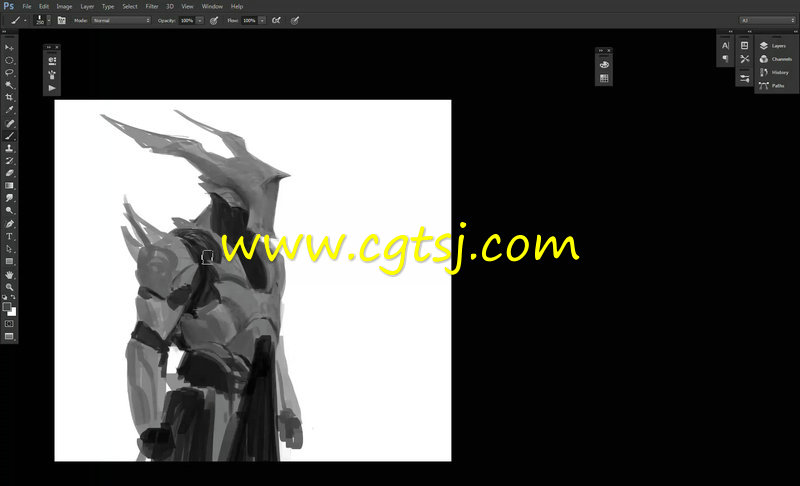Screen dimensions: 800x486
Task: Show the History panel
Action: coord(776,72)
